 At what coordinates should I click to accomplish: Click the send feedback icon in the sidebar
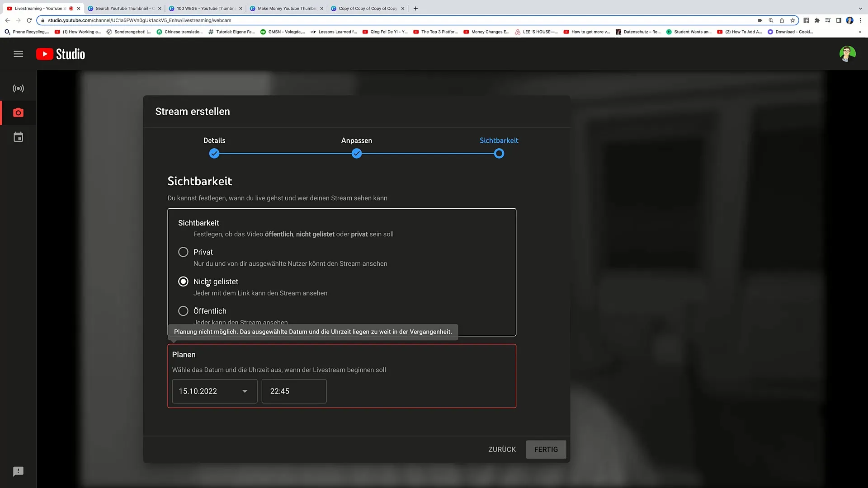click(x=18, y=472)
